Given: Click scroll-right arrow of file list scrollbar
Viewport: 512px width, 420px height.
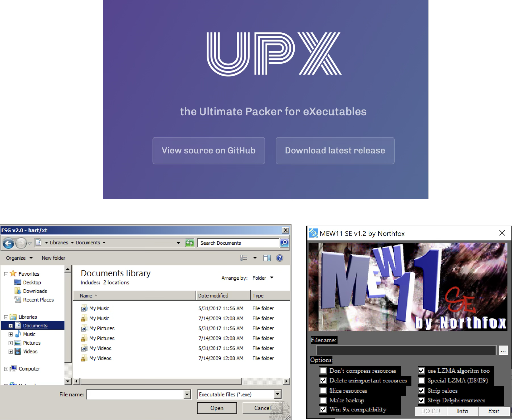Looking at the screenshot, I should click(x=286, y=381).
